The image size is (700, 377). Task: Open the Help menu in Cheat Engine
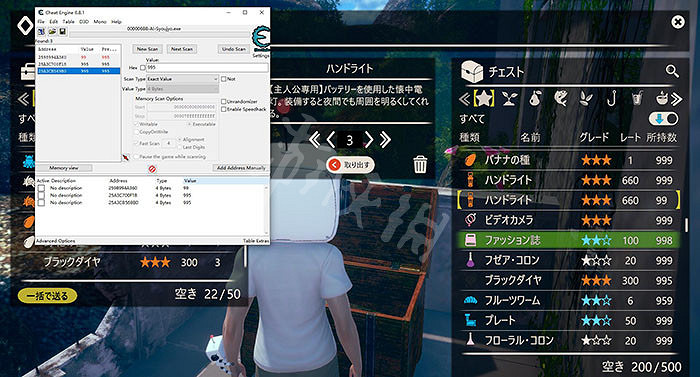point(117,21)
